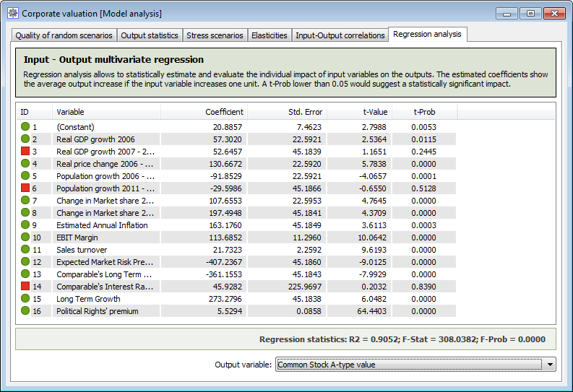Click the Input - Output multivariate regression heading
Screen dimensions: 573x392
[113, 59]
